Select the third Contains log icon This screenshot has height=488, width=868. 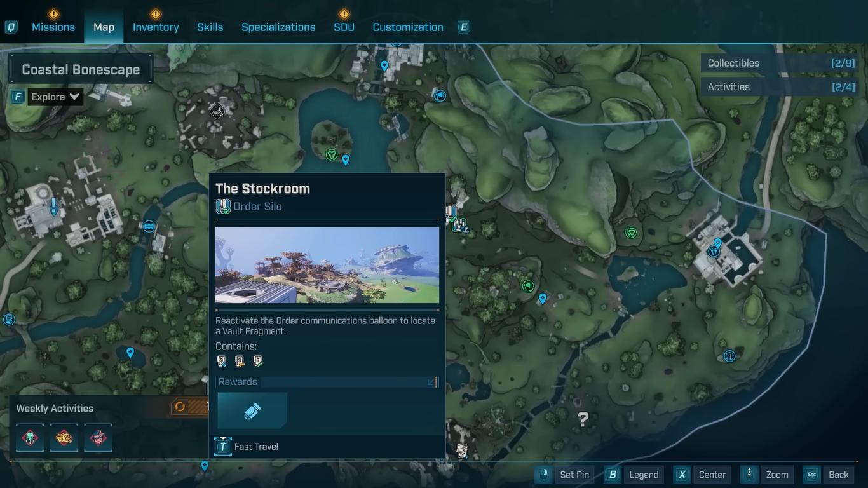pyautogui.click(x=257, y=361)
